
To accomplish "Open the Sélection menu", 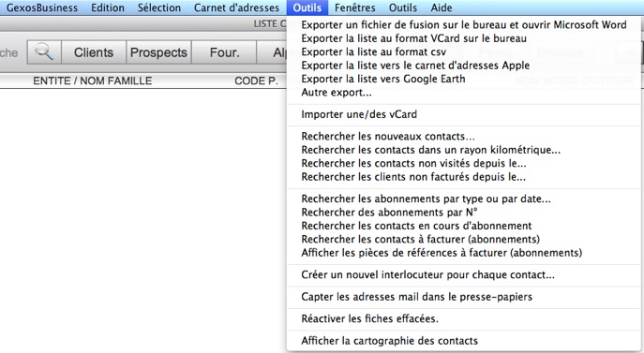I will 159,7.
